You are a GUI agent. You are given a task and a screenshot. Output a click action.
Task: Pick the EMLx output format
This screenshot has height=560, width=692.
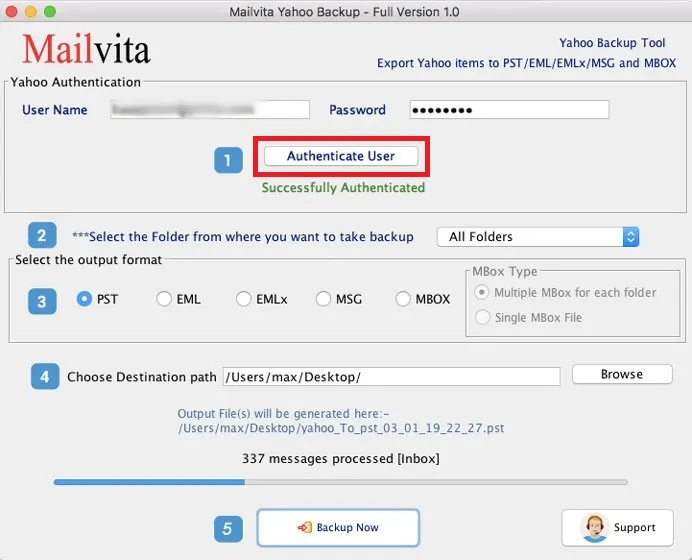point(244,299)
